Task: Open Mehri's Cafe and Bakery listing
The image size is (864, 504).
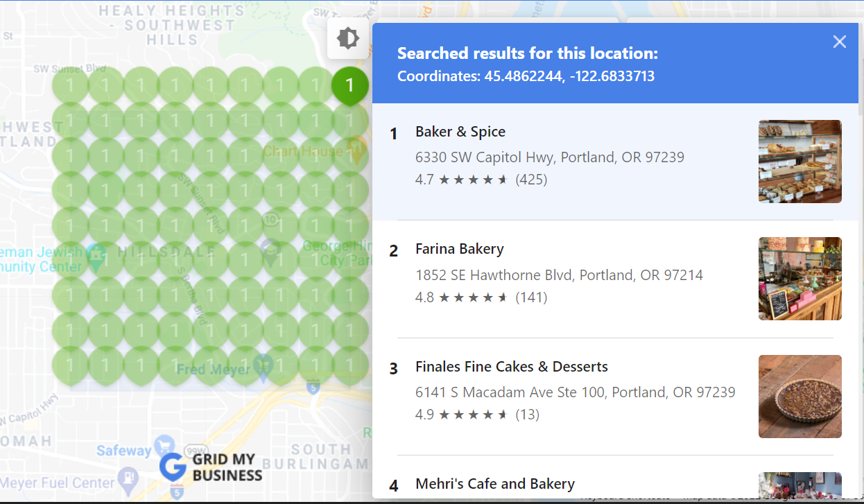Action: [x=494, y=484]
